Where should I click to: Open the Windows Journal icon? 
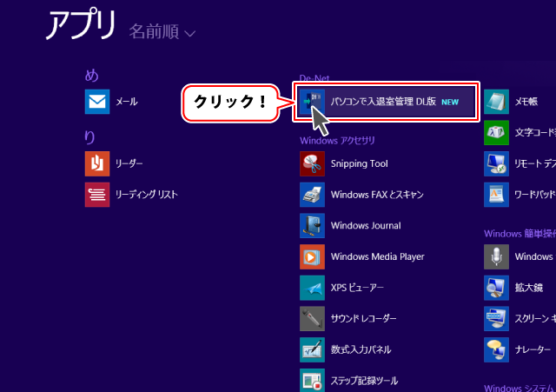312,226
